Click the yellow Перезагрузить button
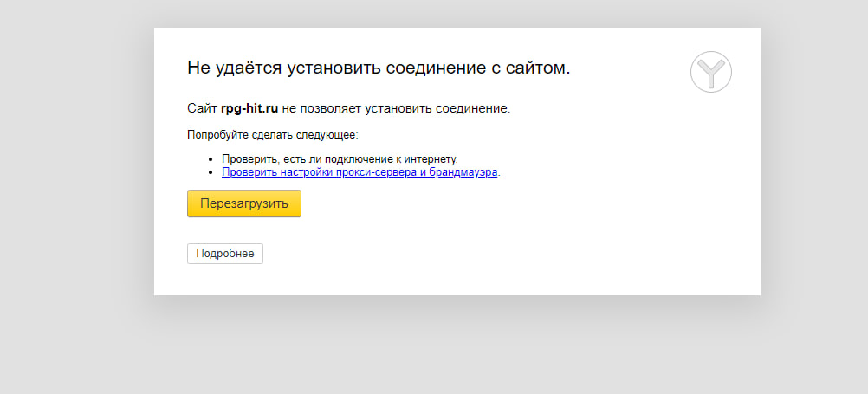The image size is (868, 394). 244,203
